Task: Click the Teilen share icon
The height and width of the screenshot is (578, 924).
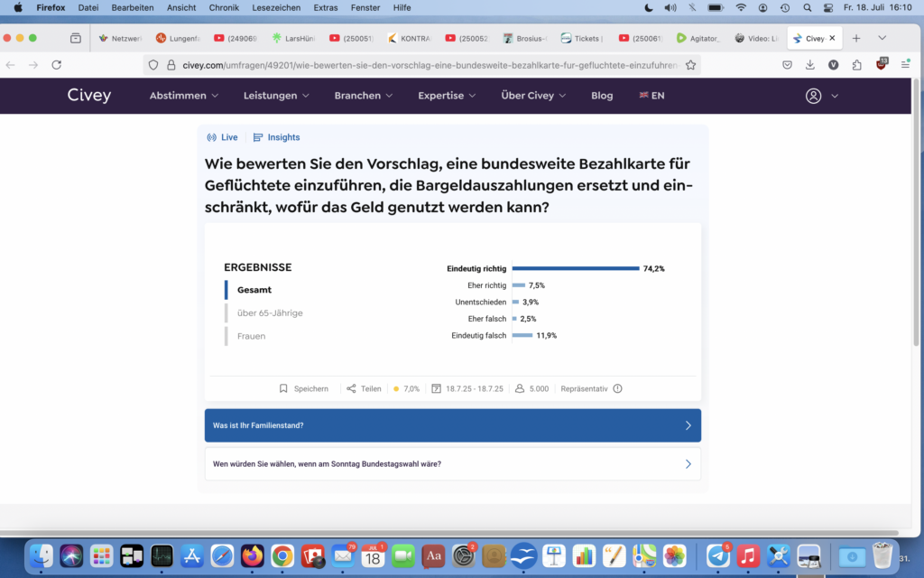Action: coord(351,389)
